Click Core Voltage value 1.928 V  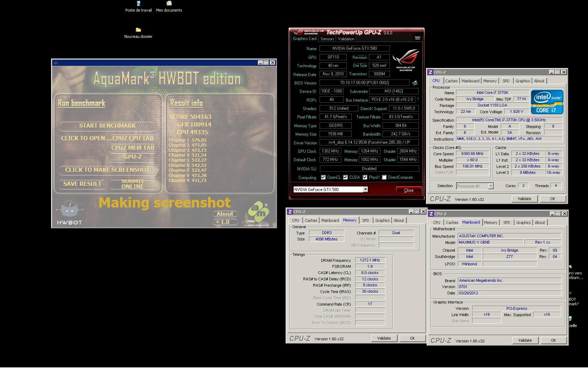point(517,111)
